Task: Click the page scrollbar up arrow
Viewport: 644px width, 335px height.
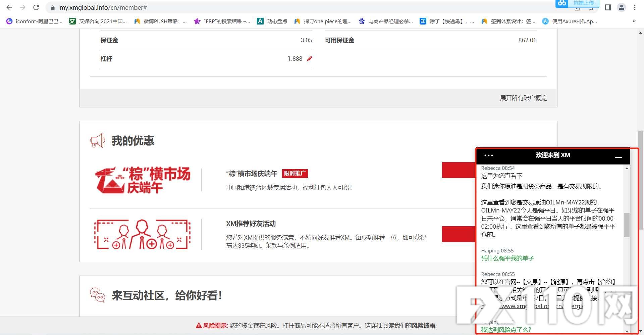Action: (641, 33)
